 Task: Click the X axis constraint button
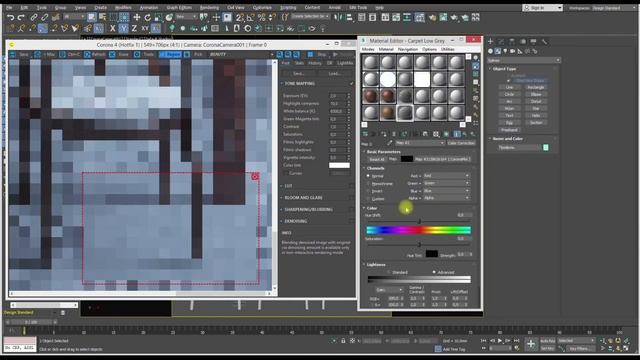coord(112,29)
